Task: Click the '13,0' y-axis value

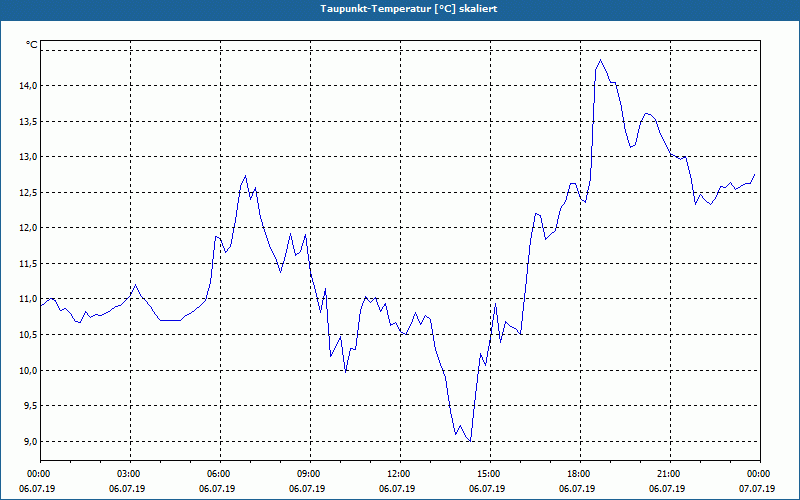Action: point(29,157)
